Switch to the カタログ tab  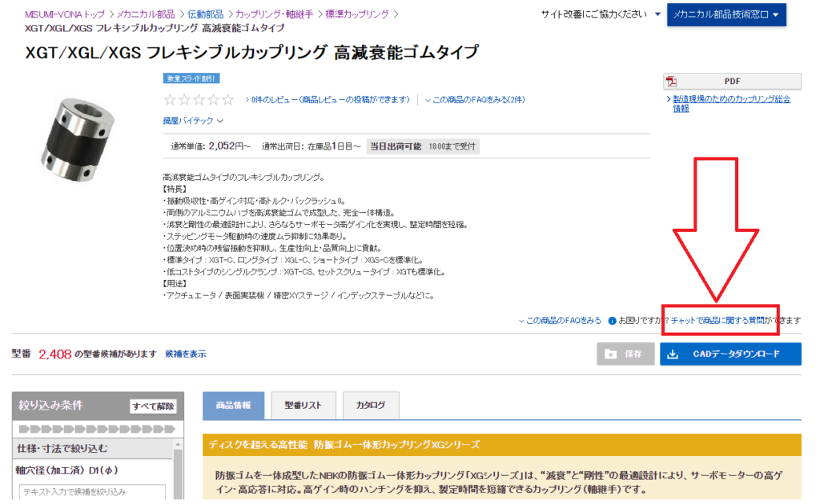[x=370, y=406]
